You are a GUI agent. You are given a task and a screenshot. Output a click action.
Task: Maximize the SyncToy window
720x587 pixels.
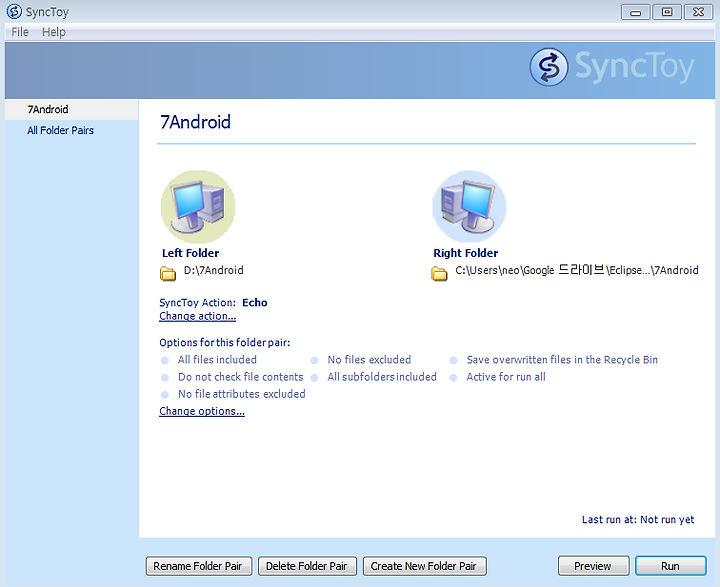[667, 12]
